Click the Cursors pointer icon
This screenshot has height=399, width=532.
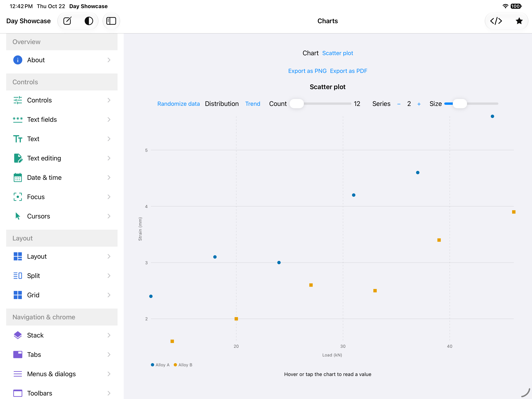pyautogui.click(x=18, y=216)
